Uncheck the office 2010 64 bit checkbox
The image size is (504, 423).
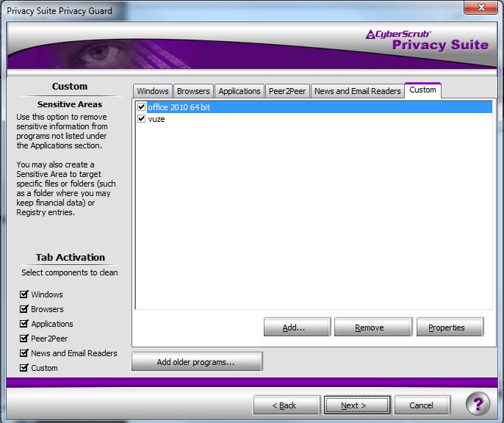(x=141, y=107)
